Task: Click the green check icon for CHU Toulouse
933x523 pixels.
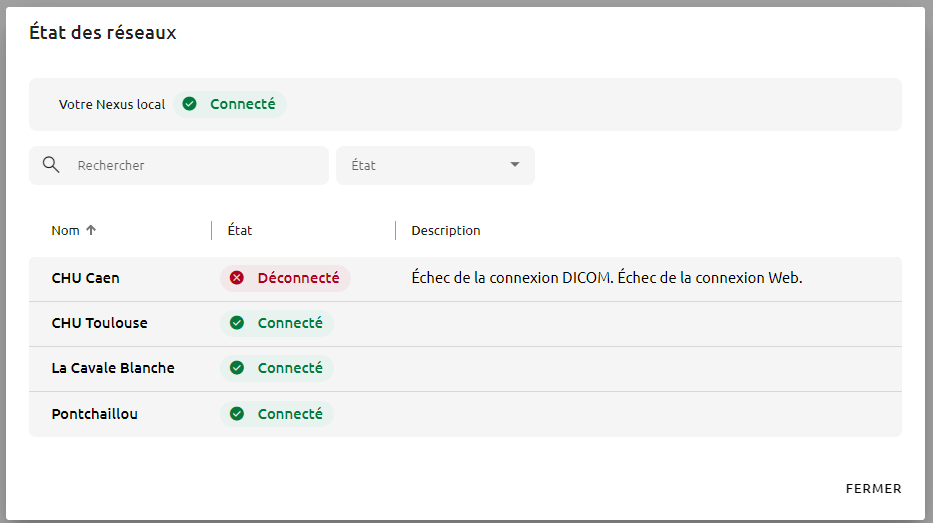Action: pos(237,323)
